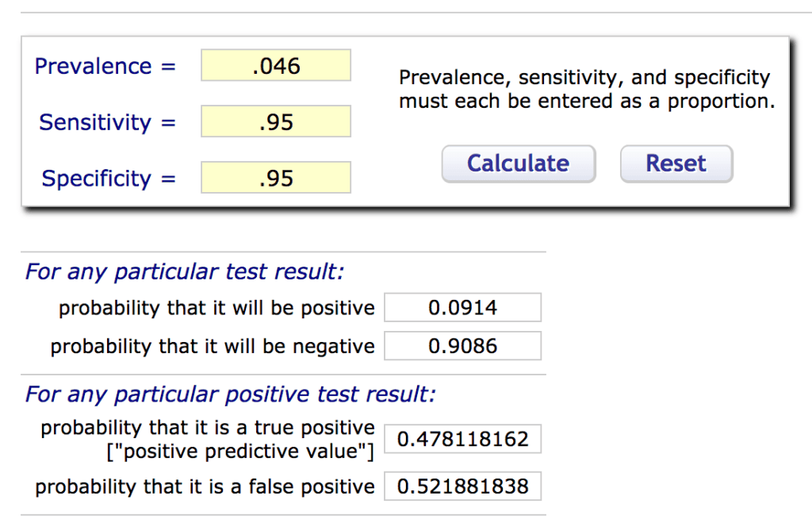The image size is (812, 523).
Task: Select the Specificity input field
Action: pos(276,178)
